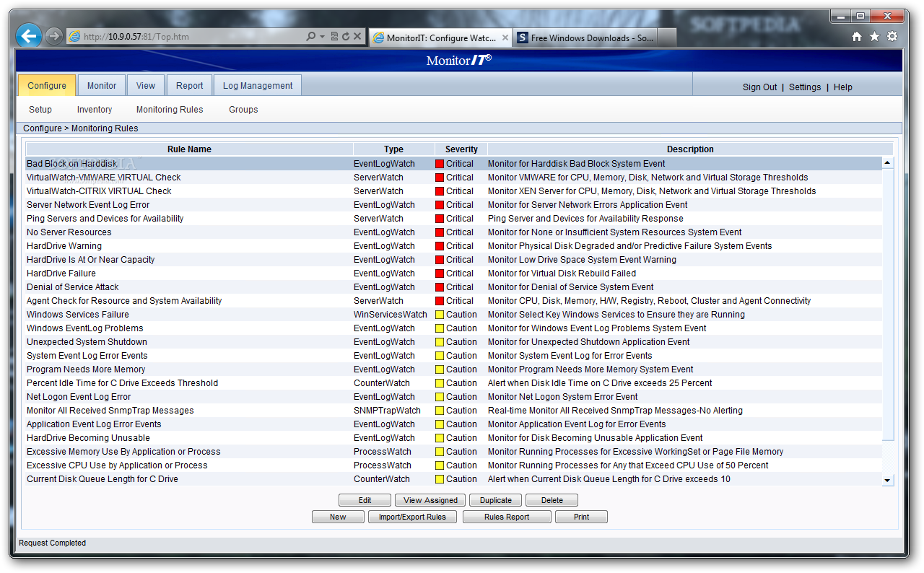The image size is (924, 573).
Task: Click the refresh icon in address bar
Action: tap(346, 36)
